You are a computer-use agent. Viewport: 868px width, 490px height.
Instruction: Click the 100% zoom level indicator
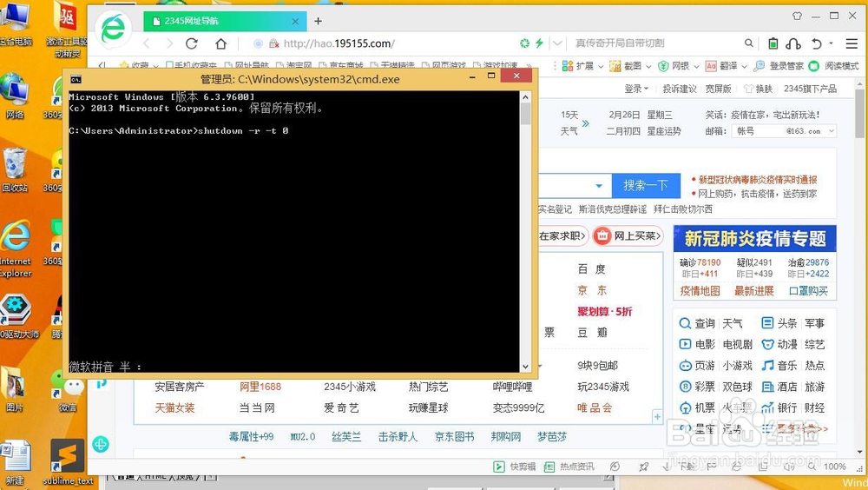click(834, 467)
